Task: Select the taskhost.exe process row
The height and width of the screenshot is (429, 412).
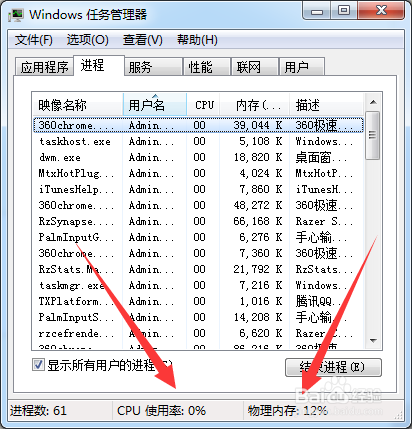Action: [x=198, y=141]
